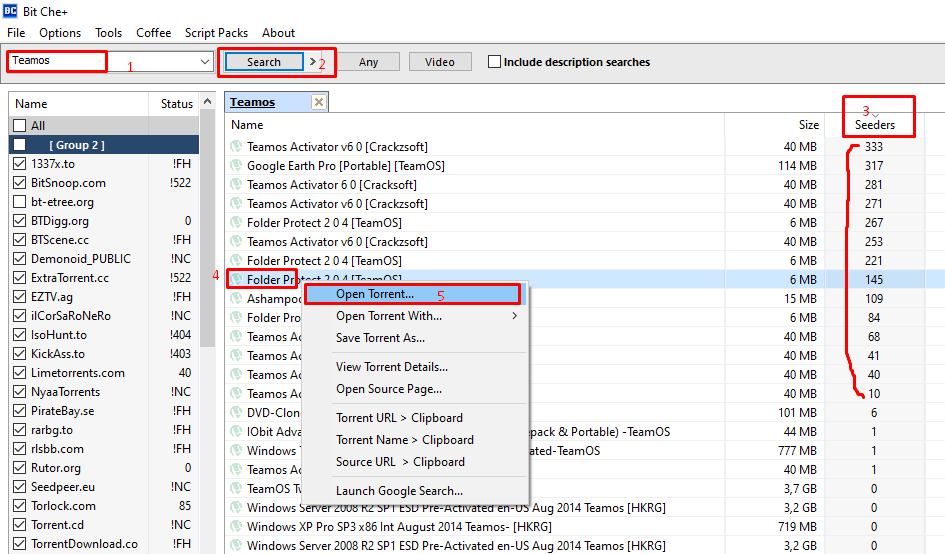Viewport: 945px width, 554px height.
Task: Choose Launch Google Search... menu entry
Action: coord(415,491)
